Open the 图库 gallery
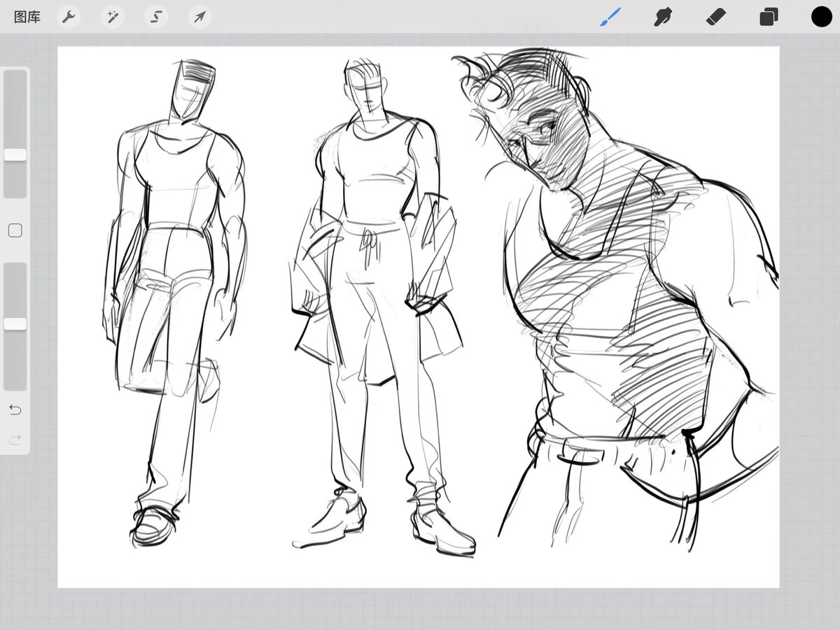 pos(27,17)
